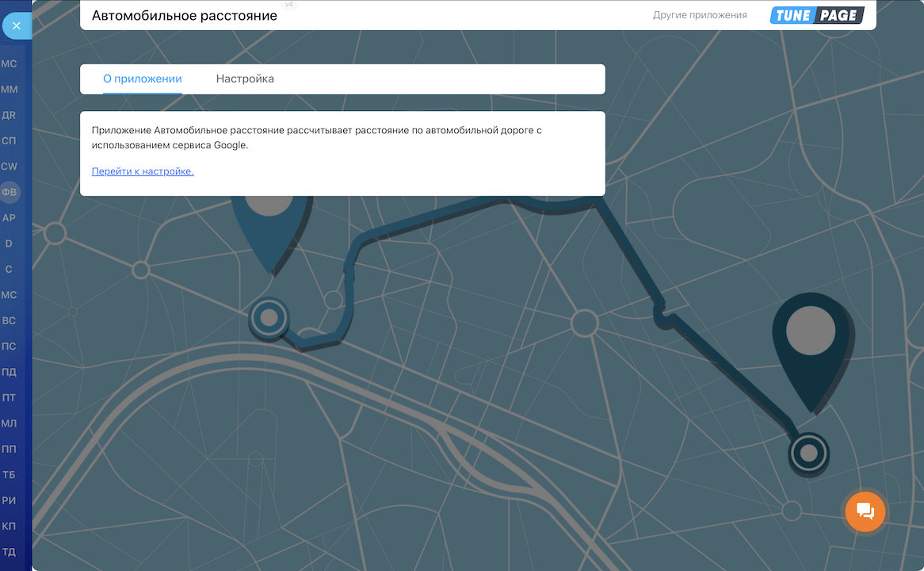Select the ММ sidebar item
Screen dimensions: 924x571
click(x=10, y=90)
